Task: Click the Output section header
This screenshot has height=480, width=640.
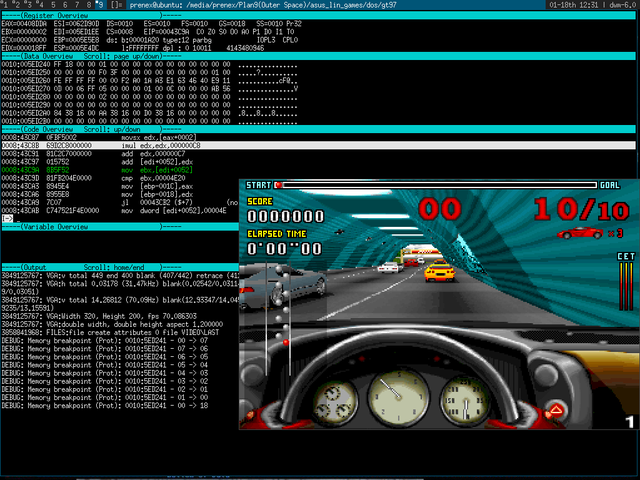Action: tap(120, 267)
